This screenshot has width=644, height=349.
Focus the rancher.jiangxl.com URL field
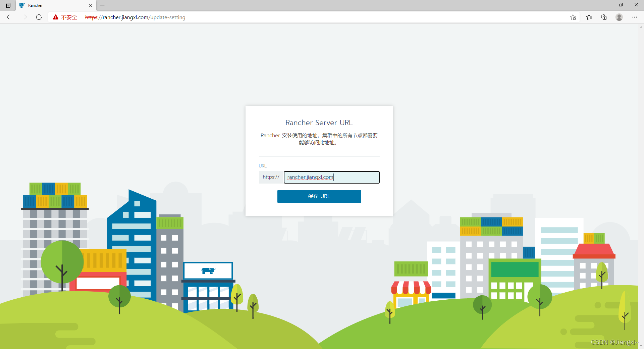click(331, 177)
